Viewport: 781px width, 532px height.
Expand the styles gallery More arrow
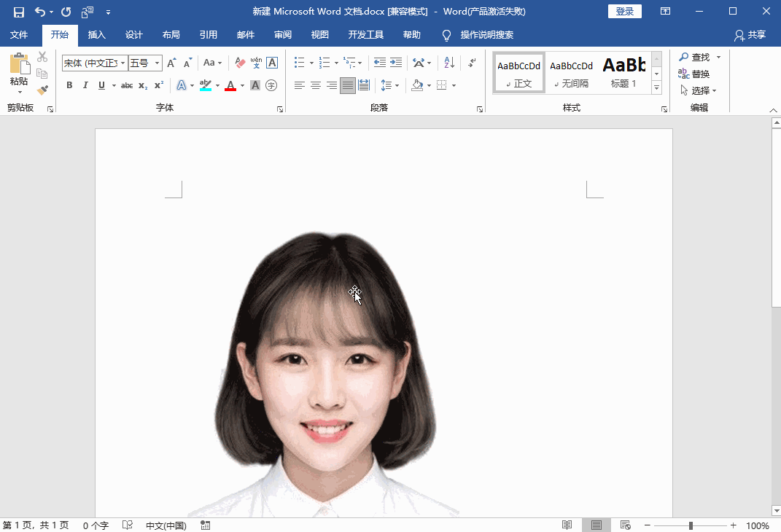click(x=657, y=87)
